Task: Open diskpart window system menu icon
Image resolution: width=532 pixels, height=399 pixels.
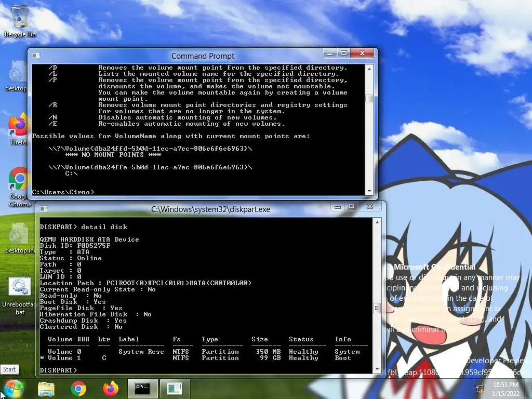Action: (x=44, y=209)
